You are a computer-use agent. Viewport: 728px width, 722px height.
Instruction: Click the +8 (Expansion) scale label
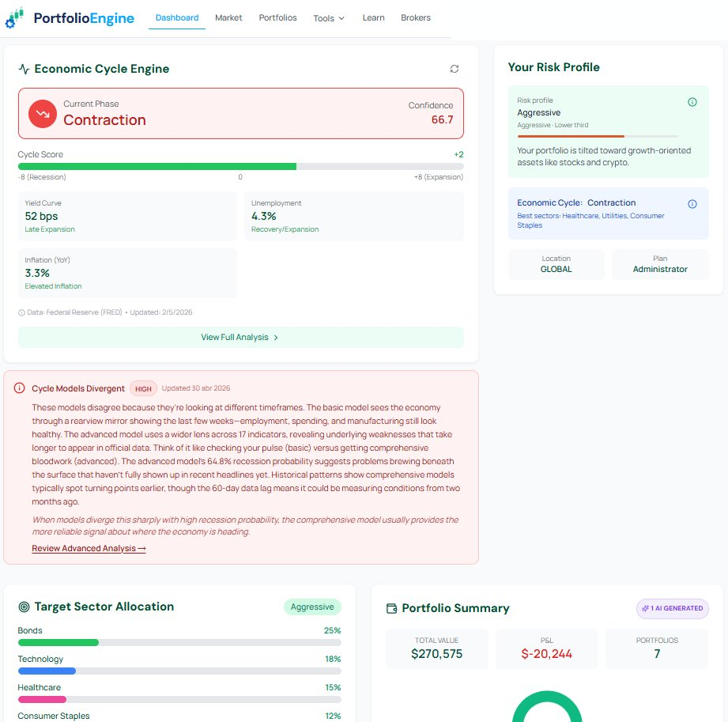pos(438,177)
